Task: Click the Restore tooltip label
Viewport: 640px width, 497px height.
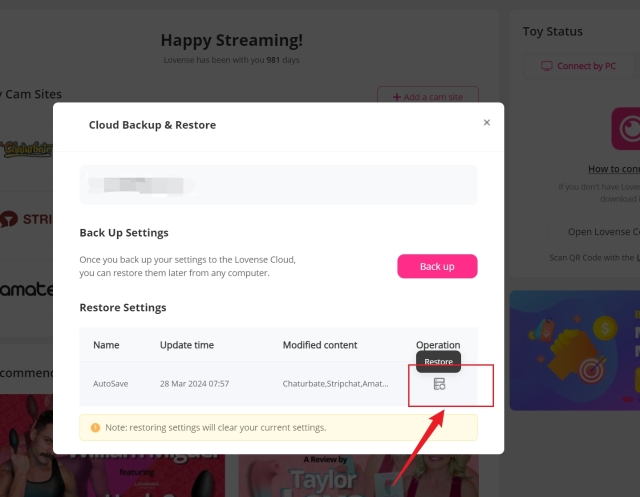Action: pos(438,361)
